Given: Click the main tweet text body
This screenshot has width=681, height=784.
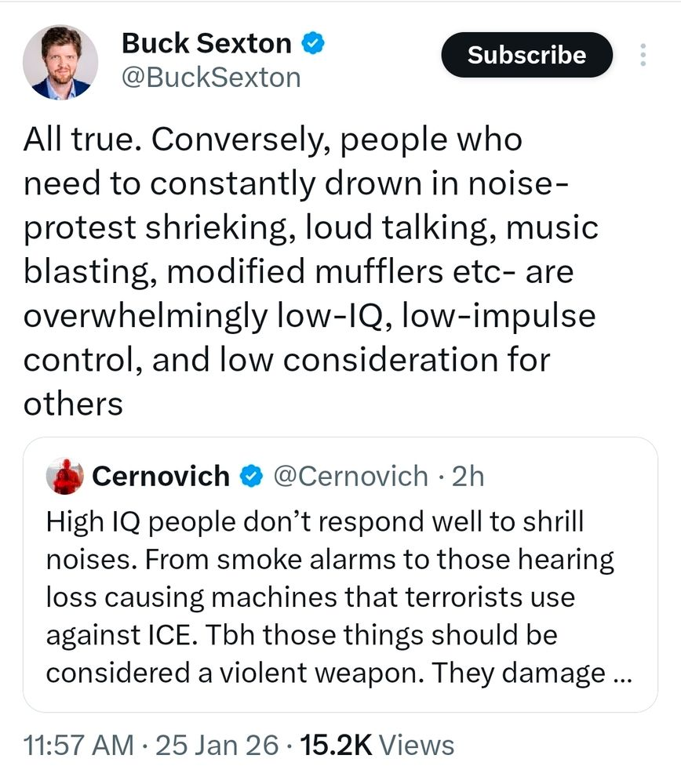Looking at the screenshot, I should 311,271.
